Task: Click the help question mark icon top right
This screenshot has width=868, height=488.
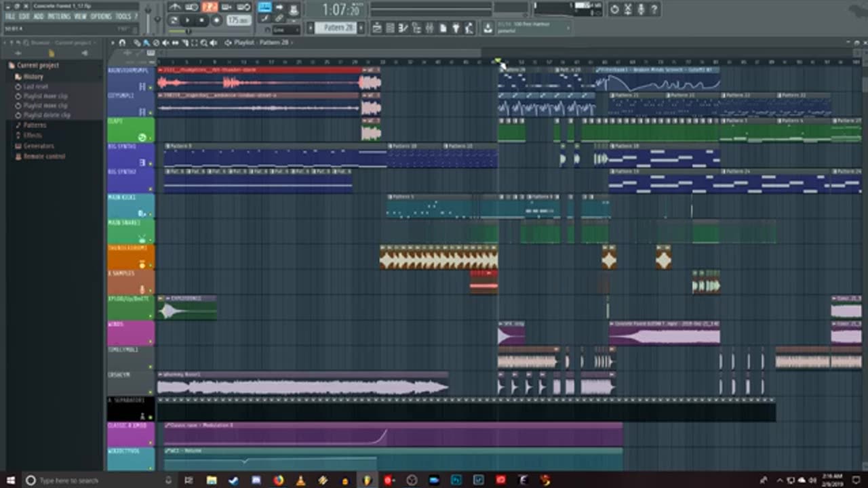Action: point(654,9)
